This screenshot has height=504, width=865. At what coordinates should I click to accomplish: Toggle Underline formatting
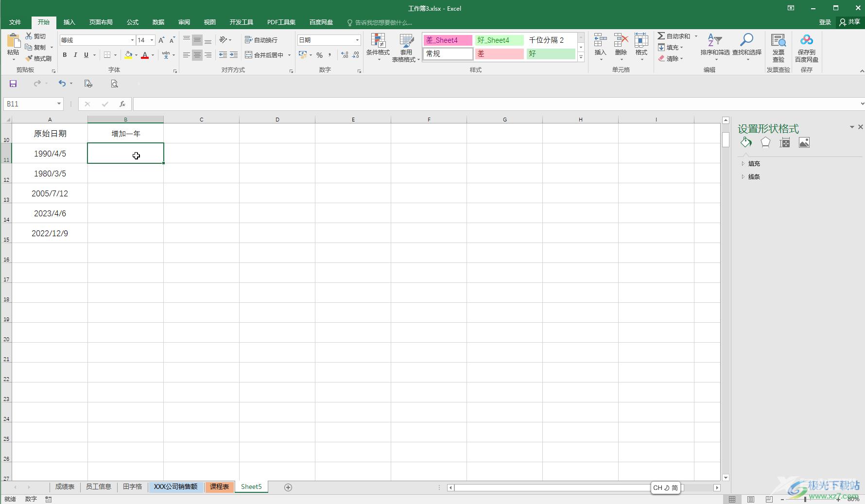[x=86, y=55]
